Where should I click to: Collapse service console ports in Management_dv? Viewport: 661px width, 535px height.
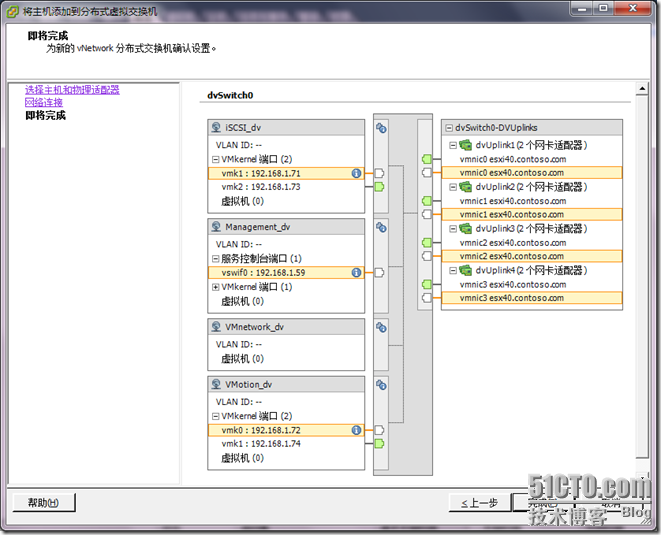pyautogui.click(x=215, y=259)
